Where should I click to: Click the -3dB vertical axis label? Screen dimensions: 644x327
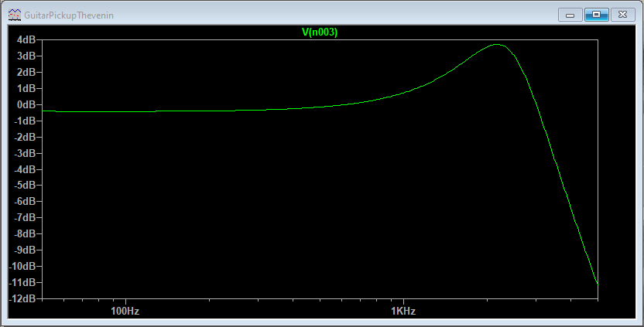coord(25,153)
